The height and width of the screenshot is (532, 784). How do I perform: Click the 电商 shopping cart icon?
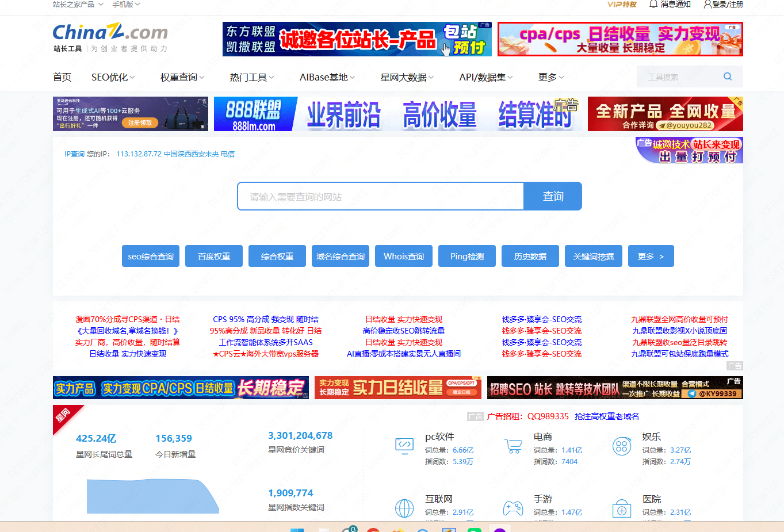point(513,446)
